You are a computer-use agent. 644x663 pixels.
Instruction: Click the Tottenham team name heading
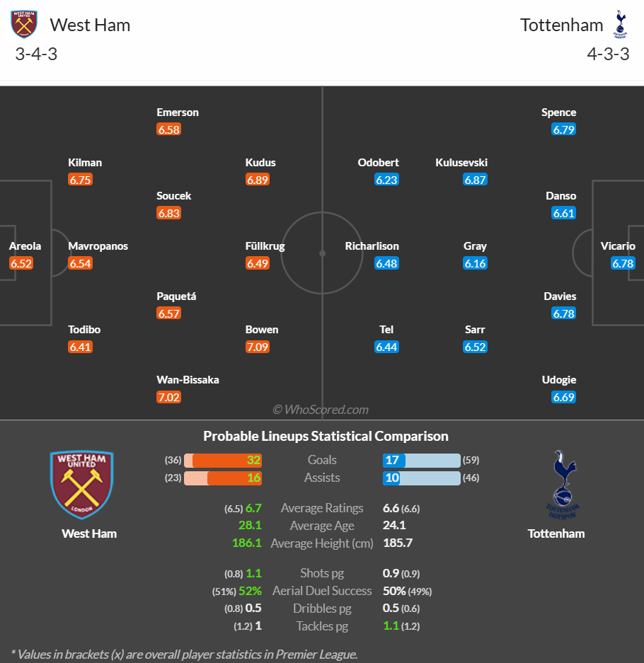(561, 25)
